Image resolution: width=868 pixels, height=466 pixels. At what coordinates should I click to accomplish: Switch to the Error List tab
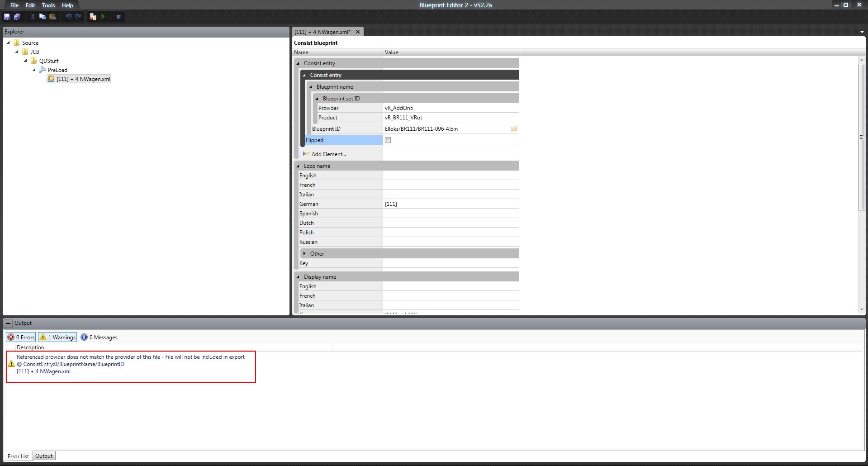point(18,456)
